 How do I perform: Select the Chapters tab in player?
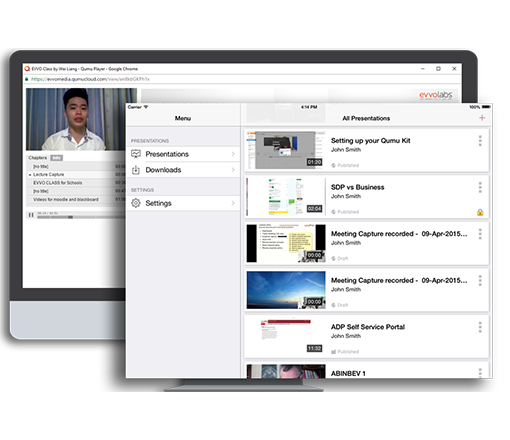(x=38, y=158)
